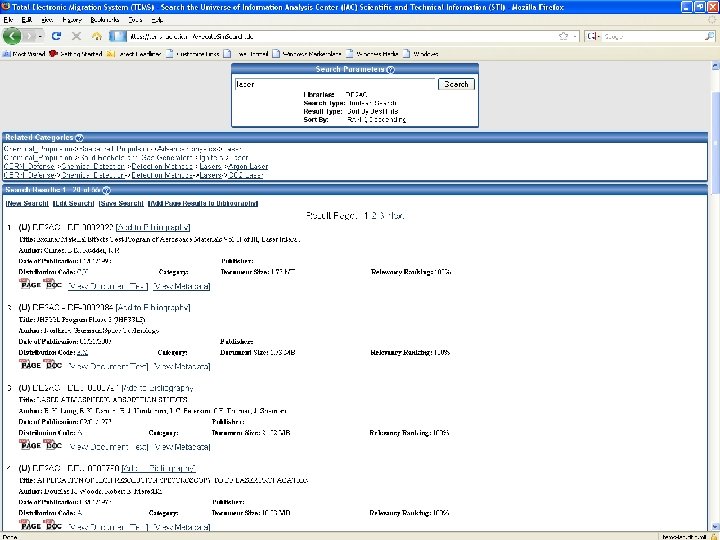View Document Text for JHPSSL result
Viewport: 720px width, 540px height.
[x=108, y=366]
